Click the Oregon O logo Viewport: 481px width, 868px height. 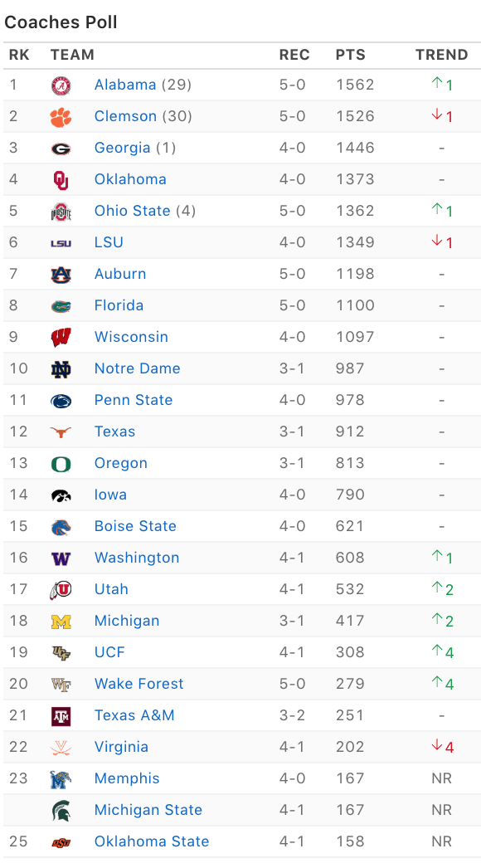coord(61,464)
